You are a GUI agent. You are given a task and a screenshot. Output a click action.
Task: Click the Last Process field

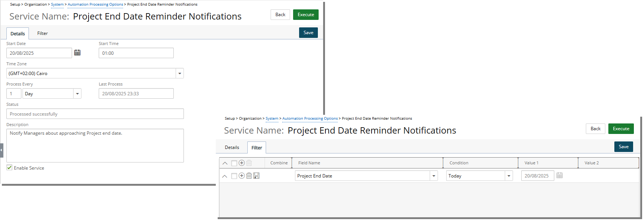click(136, 93)
